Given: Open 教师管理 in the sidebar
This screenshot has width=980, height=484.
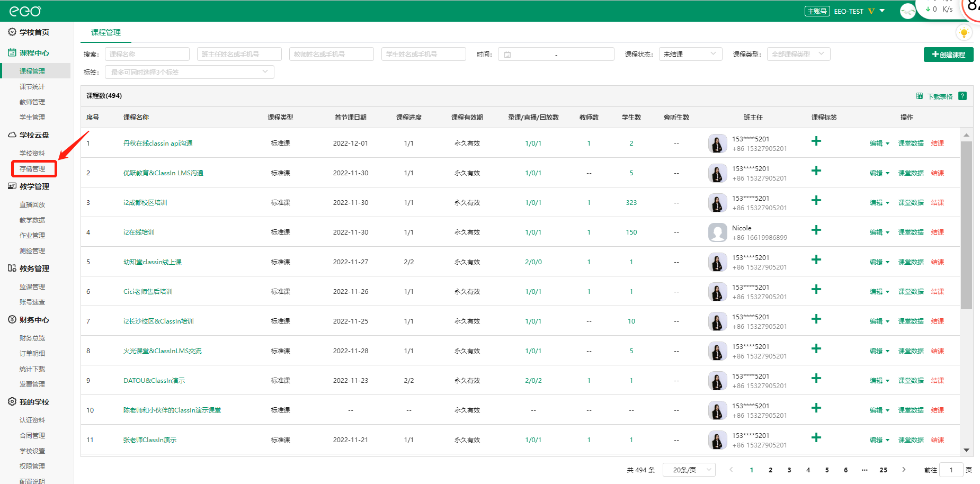Looking at the screenshot, I should click(x=32, y=102).
